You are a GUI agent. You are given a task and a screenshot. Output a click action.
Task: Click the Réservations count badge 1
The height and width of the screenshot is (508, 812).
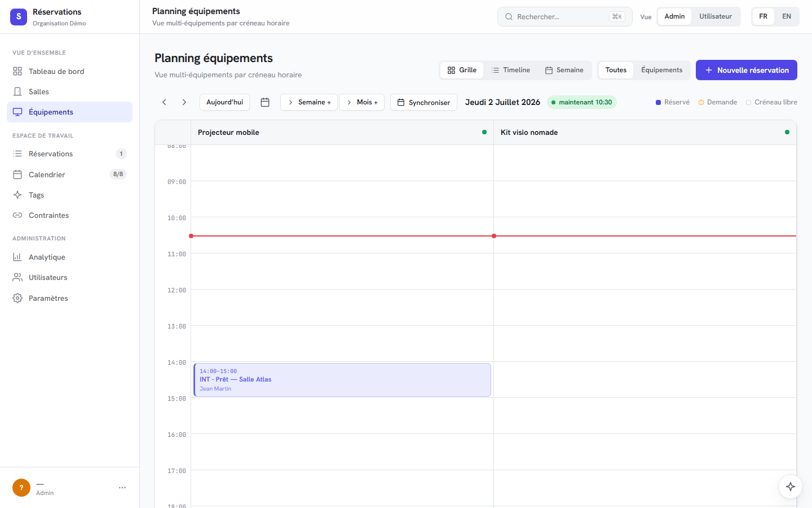coord(121,154)
